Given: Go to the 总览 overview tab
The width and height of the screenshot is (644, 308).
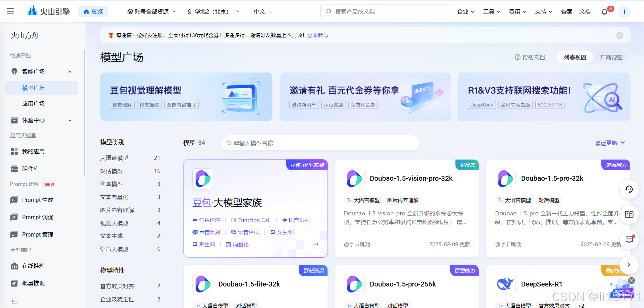Looking at the screenshot, I should tap(93, 11).
